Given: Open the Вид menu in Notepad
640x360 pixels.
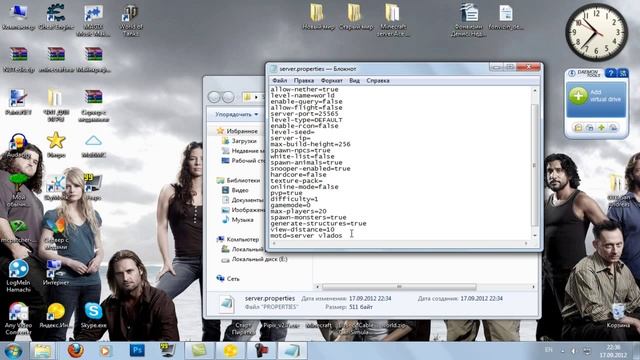Looking at the screenshot, I should (354, 80).
